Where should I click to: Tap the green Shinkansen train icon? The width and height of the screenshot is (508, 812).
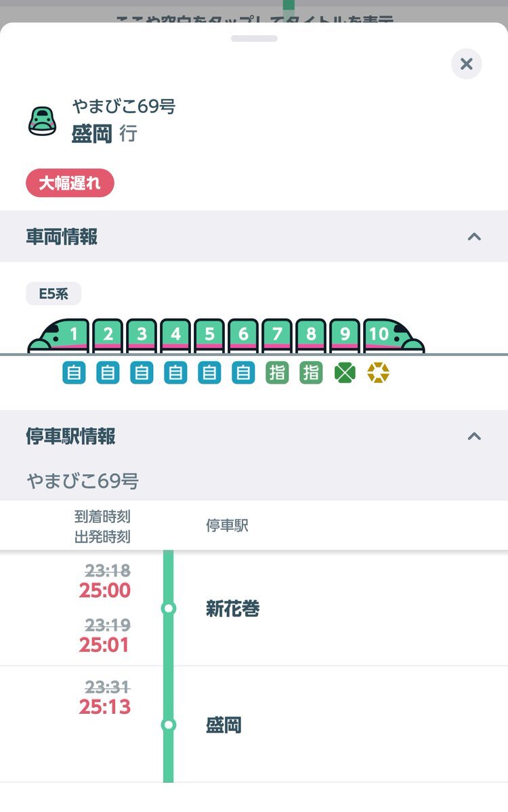pyautogui.click(x=42, y=121)
